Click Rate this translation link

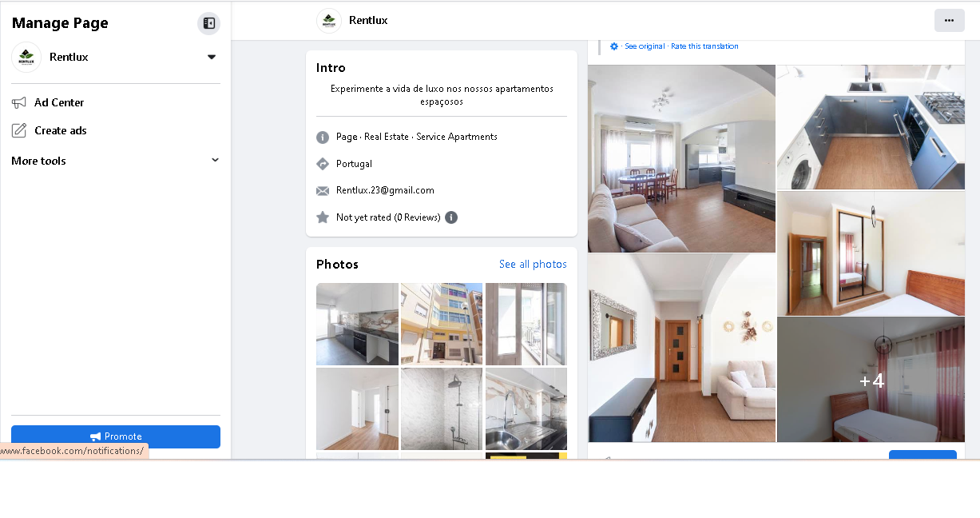[x=704, y=46]
